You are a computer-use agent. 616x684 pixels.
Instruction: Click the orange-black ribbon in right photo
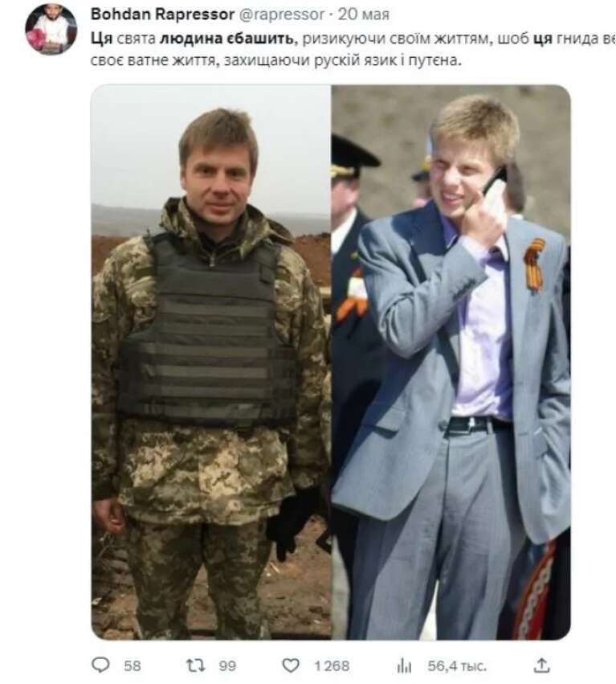[535, 264]
